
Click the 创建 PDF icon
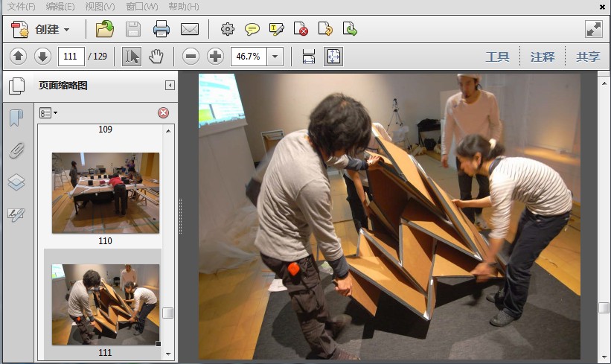(x=19, y=29)
